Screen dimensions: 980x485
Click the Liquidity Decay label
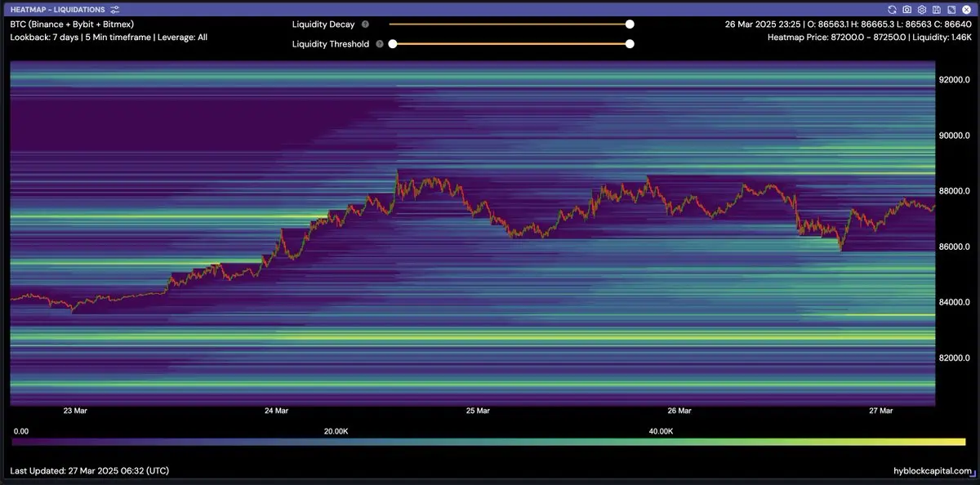click(x=323, y=24)
